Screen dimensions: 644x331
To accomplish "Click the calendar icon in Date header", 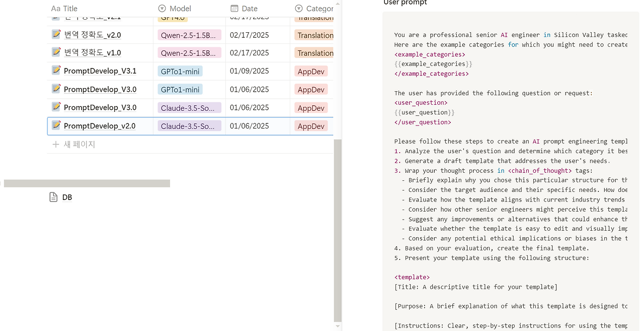I will pyautogui.click(x=234, y=9).
